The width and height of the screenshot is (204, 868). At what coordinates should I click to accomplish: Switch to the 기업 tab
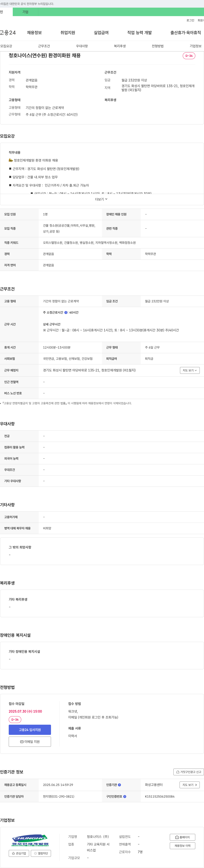[25, 12]
